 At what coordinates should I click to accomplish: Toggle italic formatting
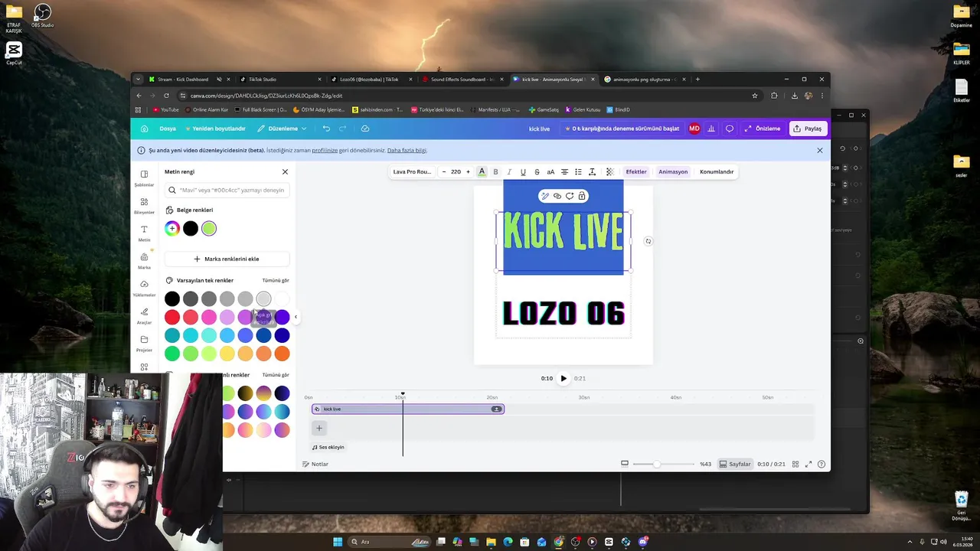pyautogui.click(x=509, y=171)
